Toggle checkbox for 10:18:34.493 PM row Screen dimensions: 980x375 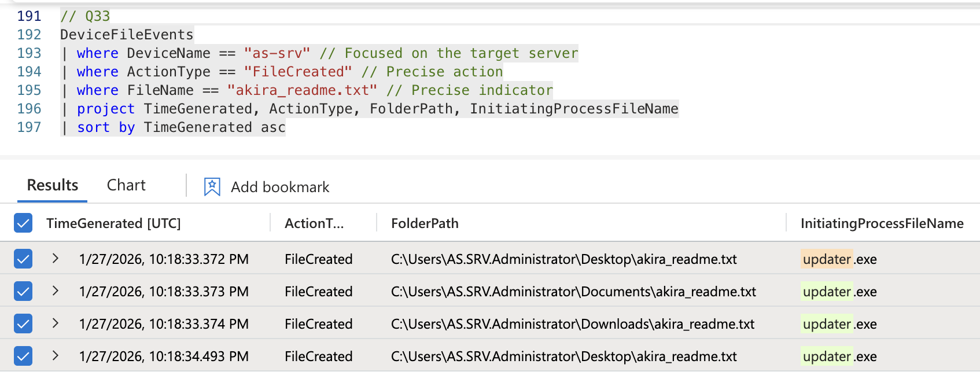23,356
